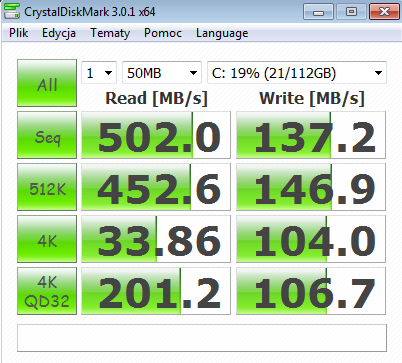Start the 4K QD32 test
The width and height of the screenshot is (402, 363).
point(47,291)
